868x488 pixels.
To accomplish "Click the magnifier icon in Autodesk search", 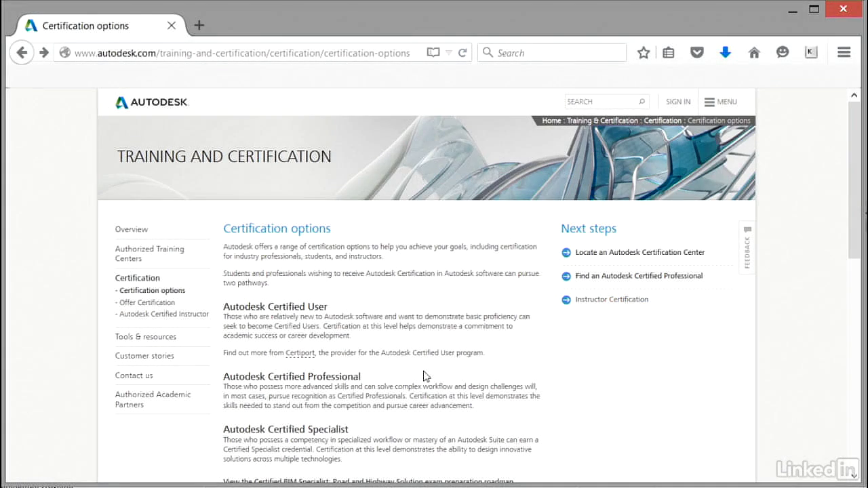I will (x=642, y=102).
